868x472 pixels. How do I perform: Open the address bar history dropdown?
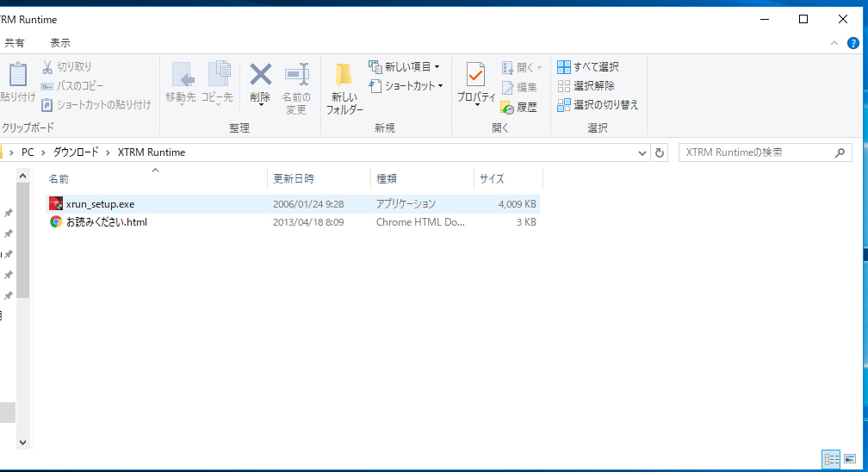tap(642, 152)
